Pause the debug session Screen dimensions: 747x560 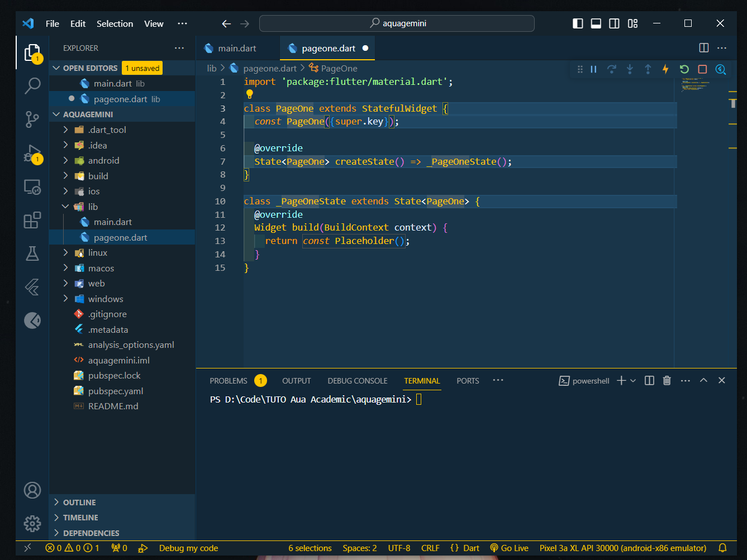point(593,69)
